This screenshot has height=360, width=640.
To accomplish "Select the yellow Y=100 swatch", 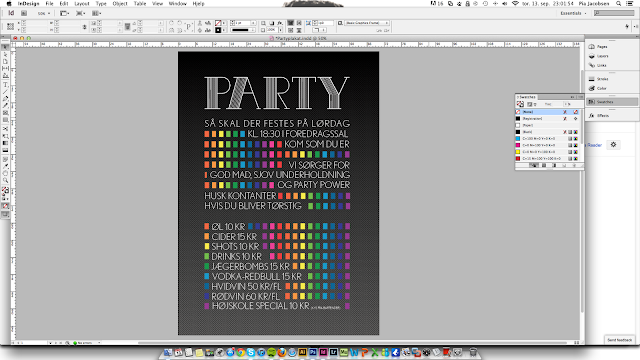I will [x=548, y=152].
